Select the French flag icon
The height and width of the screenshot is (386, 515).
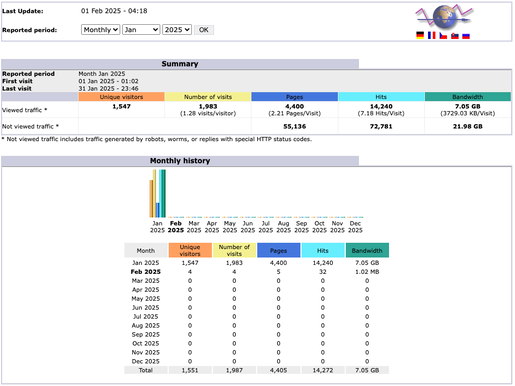tap(432, 35)
